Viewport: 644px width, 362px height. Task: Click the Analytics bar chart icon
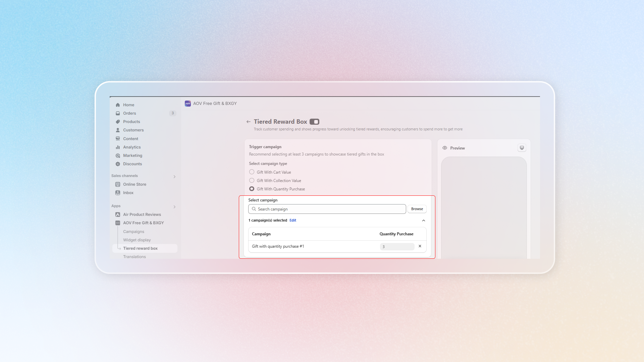[118, 147]
